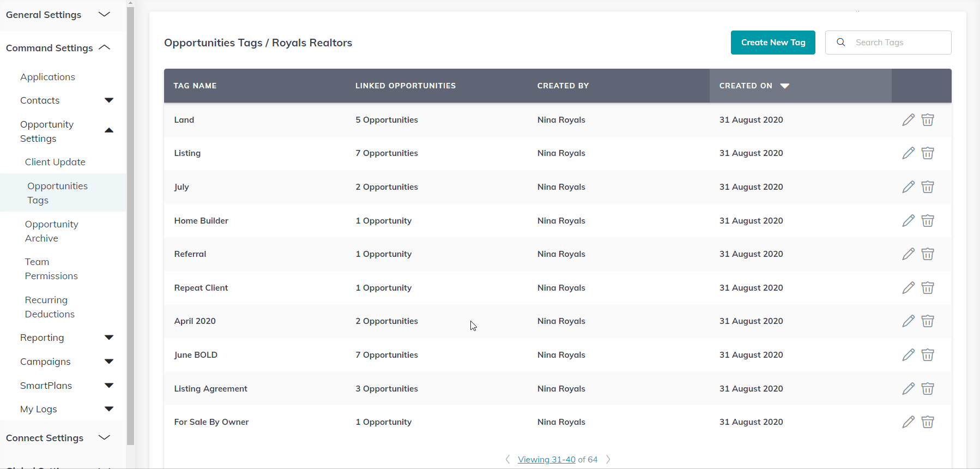
Task: Sort by Created By column header
Action: [563, 86]
